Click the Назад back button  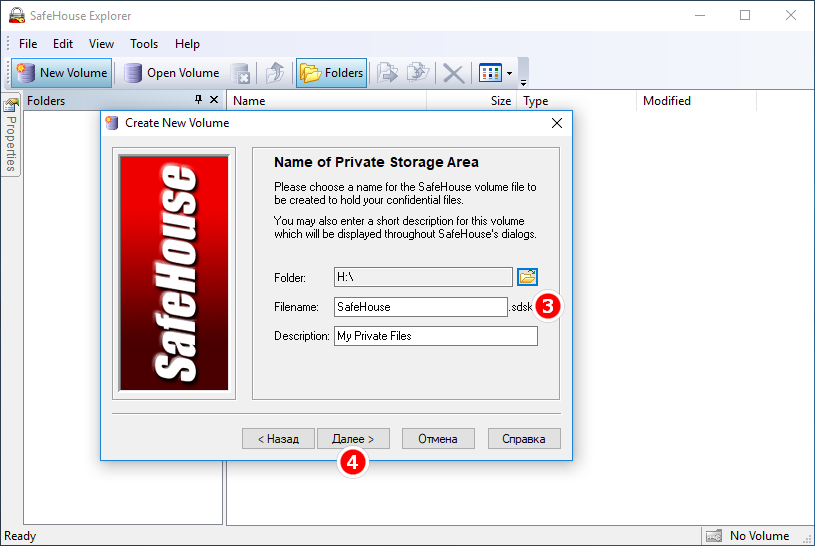click(x=279, y=439)
